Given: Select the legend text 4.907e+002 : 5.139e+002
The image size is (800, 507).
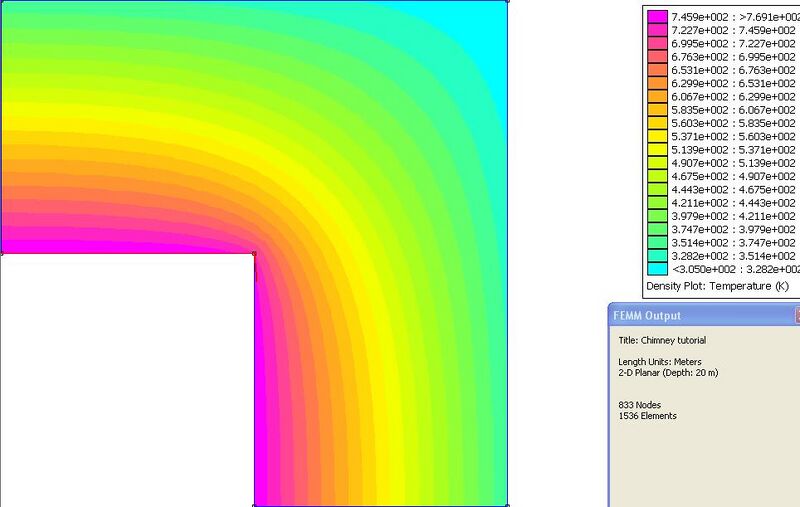Looking at the screenshot, I should [733, 163].
